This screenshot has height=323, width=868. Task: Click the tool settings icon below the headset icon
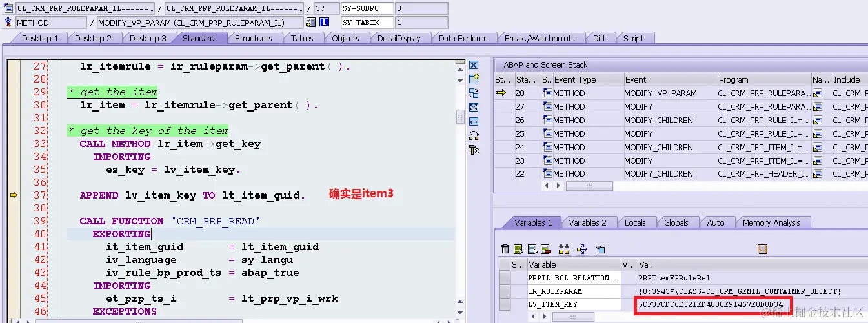(x=474, y=150)
